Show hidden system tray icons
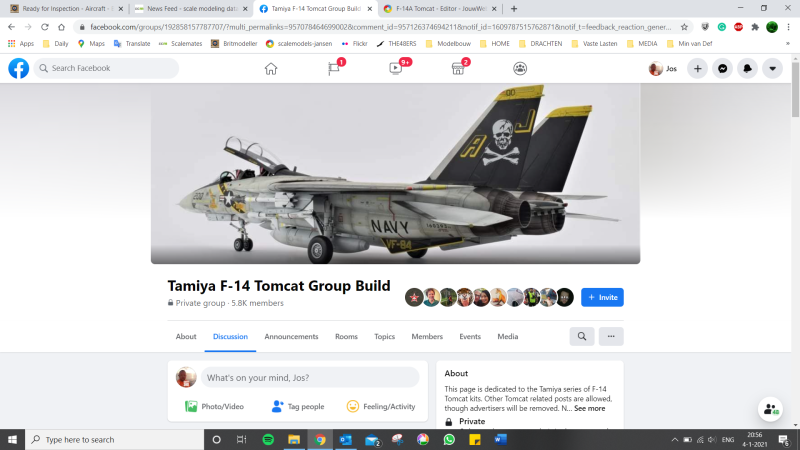The height and width of the screenshot is (450, 800). (674, 439)
